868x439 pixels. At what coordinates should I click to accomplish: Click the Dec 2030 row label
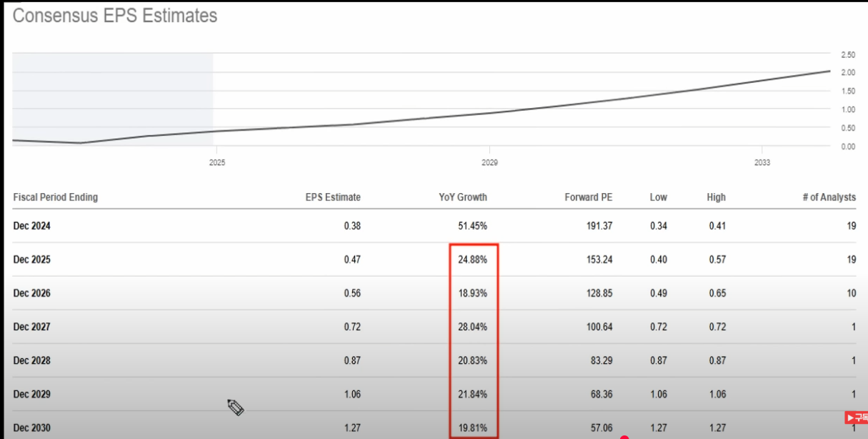[x=32, y=428]
